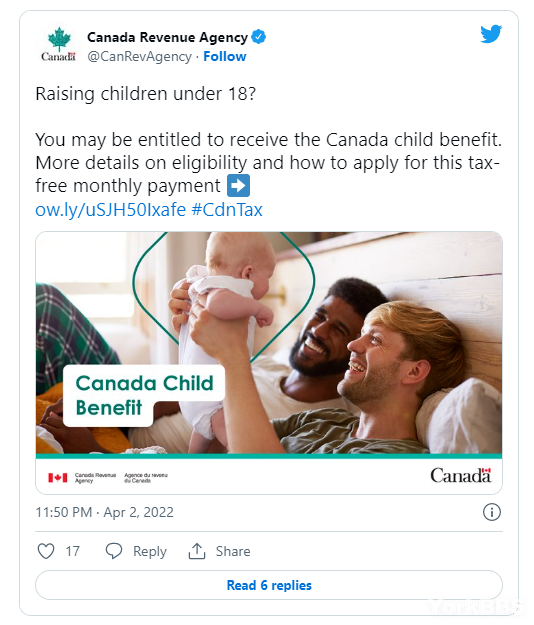Image resolution: width=534 pixels, height=625 pixels.
Task: Click the Share text label
Action: click(233, 551)
